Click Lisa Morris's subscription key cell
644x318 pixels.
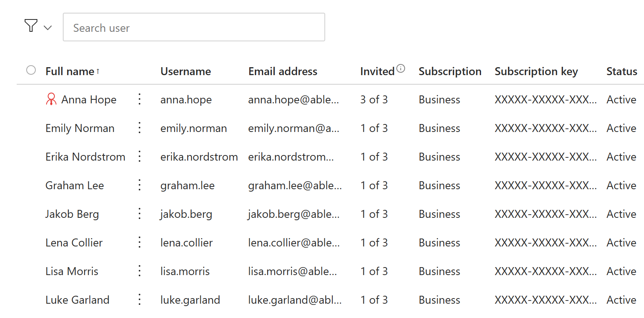click(546, 271)
